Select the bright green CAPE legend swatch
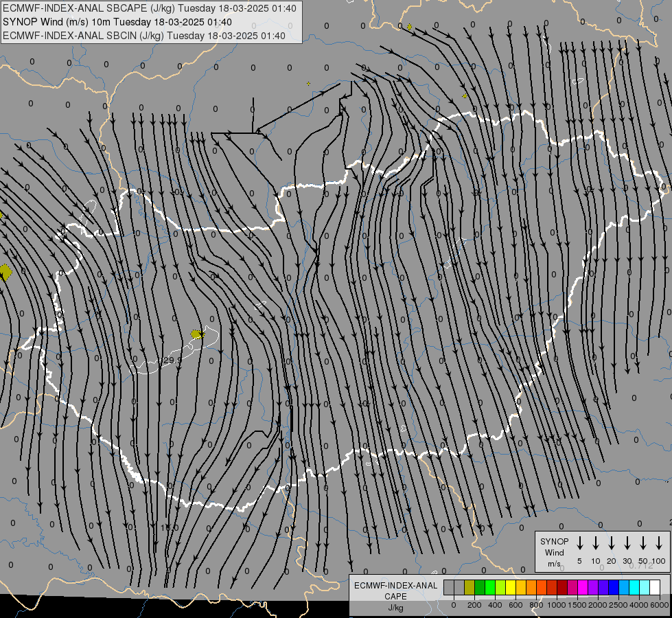The image size is (672, 618). tap(490, 587)
